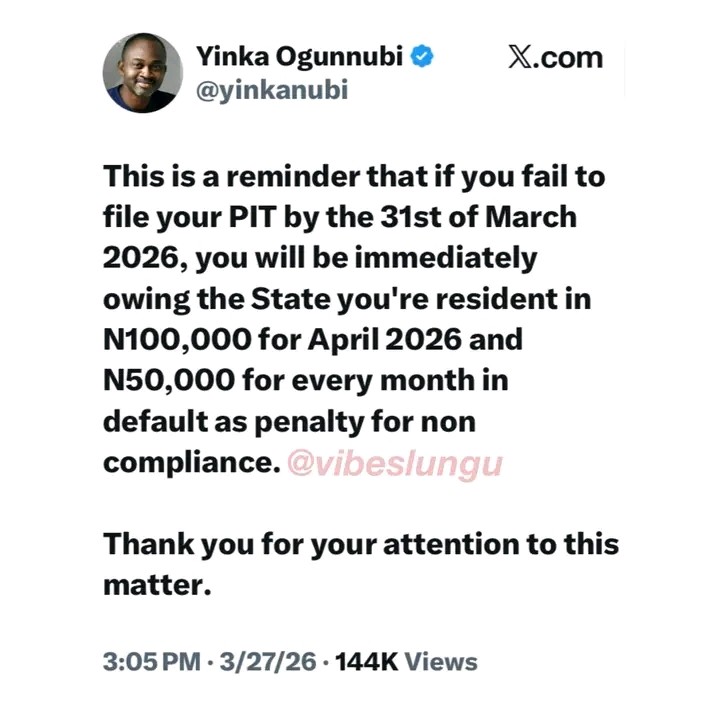The height and width of the screenshot is (720, 720).
Task: Click "31st of March" in the post
Action: 478,218
